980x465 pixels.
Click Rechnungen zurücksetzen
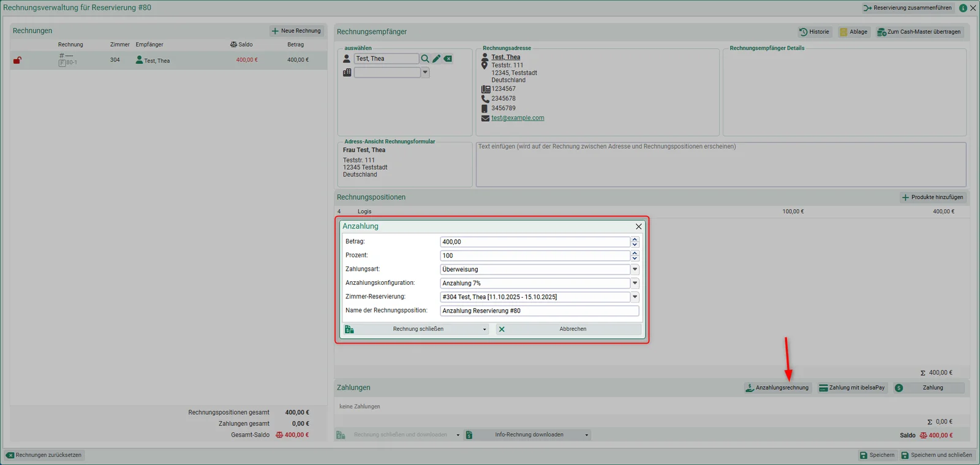(44, 455)
